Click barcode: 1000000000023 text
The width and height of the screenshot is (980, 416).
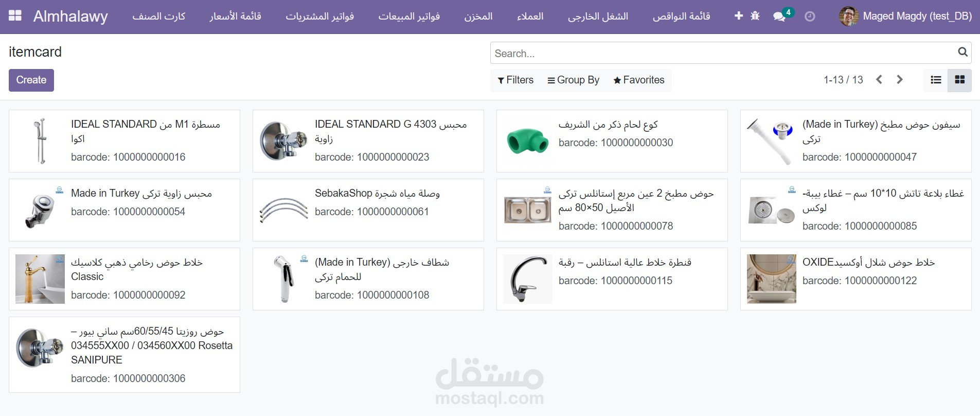point(372,157)
